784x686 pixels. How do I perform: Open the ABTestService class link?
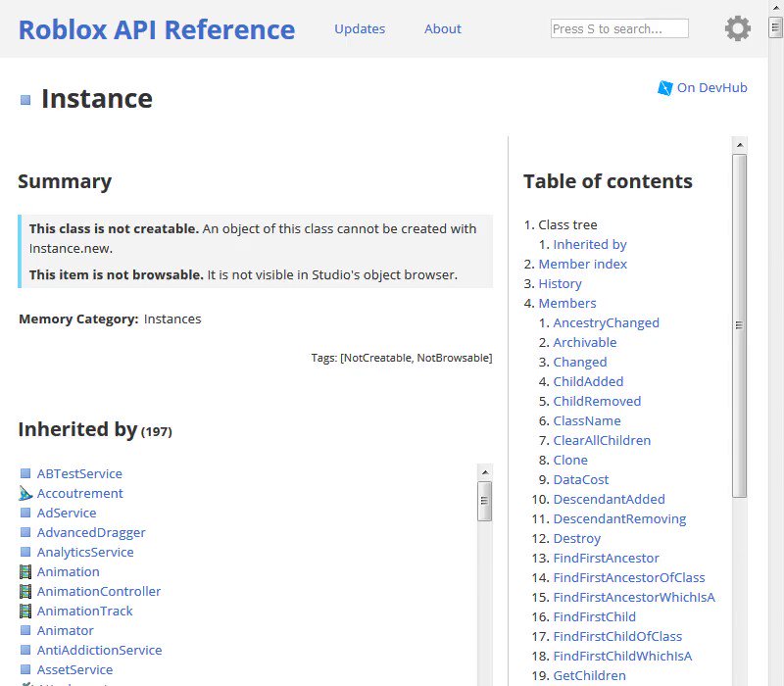coord(79,473)
